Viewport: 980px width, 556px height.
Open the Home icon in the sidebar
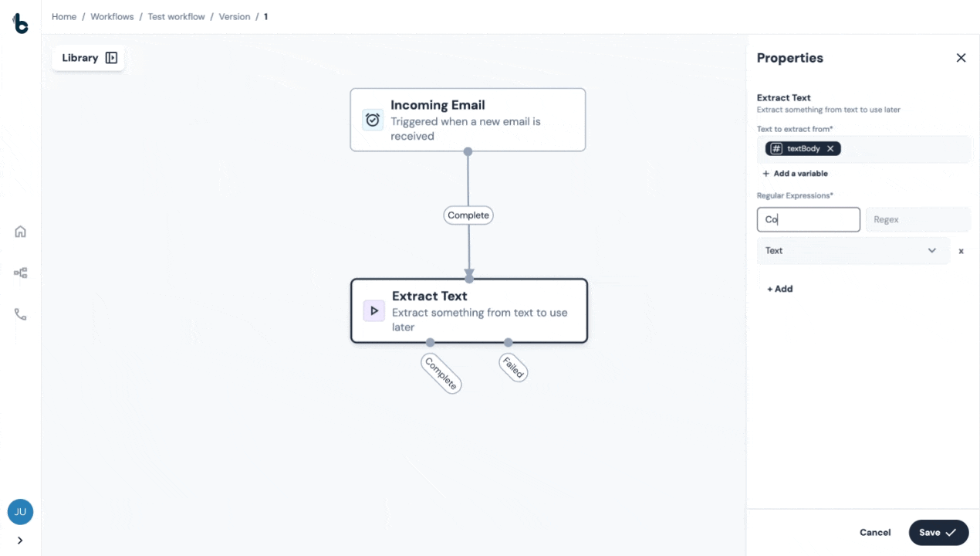click(x=21, y=232)
